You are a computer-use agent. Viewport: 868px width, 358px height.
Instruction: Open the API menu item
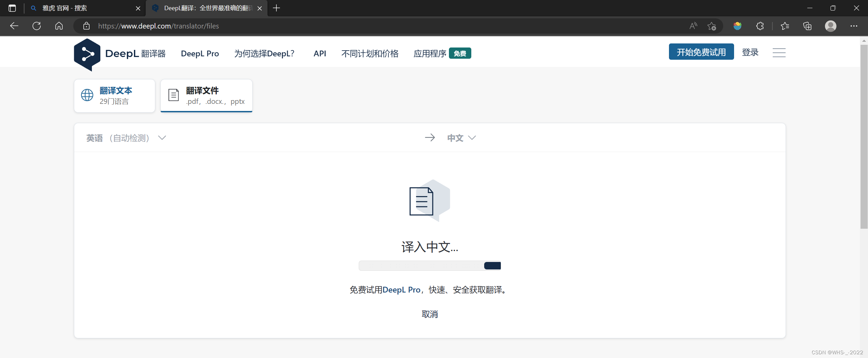pyautogui.click(x=320, y=54)
